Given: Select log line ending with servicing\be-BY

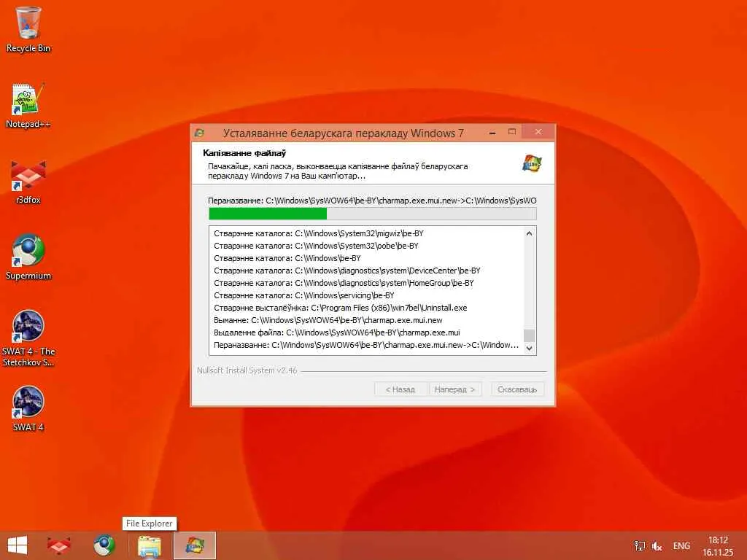Looking at the screenshot, I should 304,295.
